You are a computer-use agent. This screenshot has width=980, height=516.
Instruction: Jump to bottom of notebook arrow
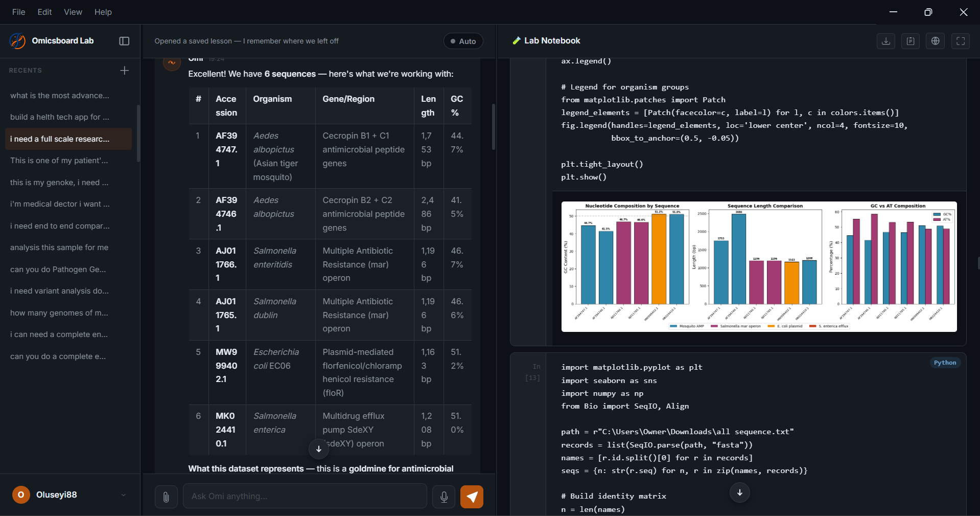click(x=739, y=492)
